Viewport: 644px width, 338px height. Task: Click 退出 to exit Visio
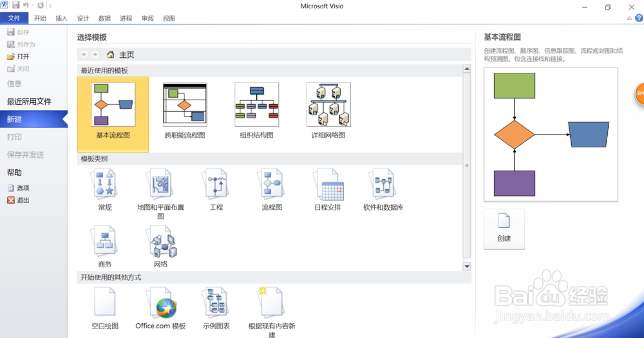click(19, 200)
